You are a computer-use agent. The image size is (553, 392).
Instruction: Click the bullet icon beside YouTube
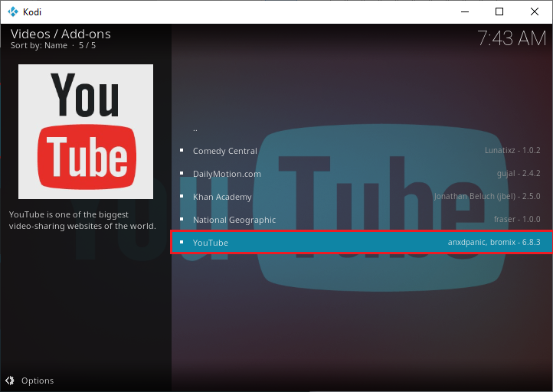[x=182, y=242]
